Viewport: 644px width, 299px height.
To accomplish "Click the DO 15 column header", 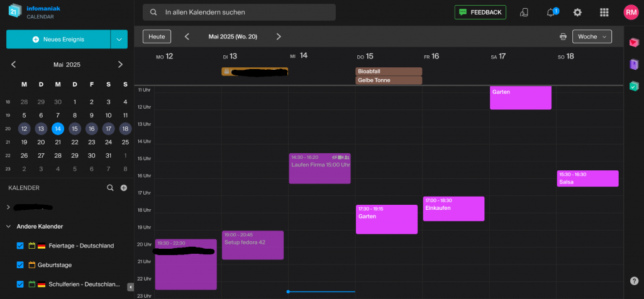I will (x=365, y=56).
